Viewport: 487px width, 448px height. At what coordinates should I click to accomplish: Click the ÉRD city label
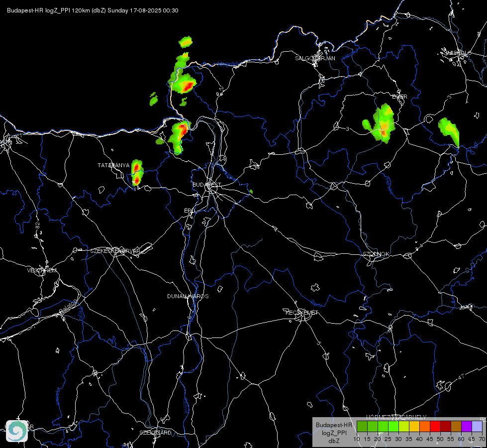click(x=190, y=211)
